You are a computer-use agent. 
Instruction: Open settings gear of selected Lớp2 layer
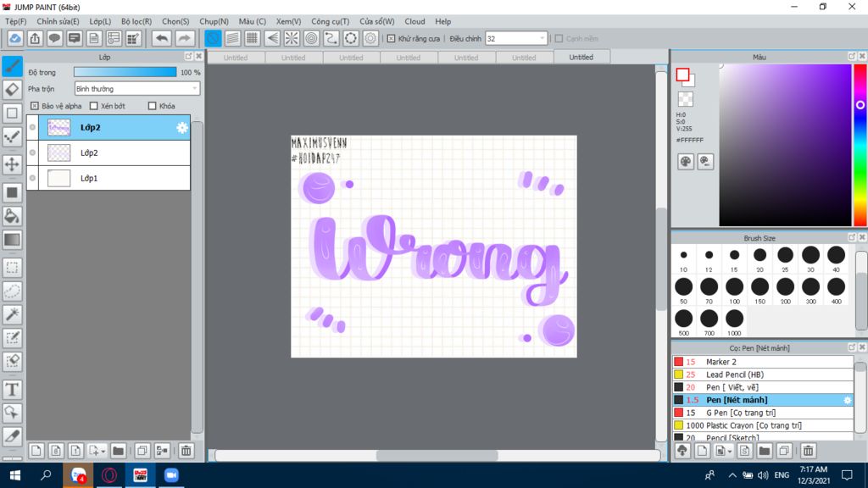182,128
